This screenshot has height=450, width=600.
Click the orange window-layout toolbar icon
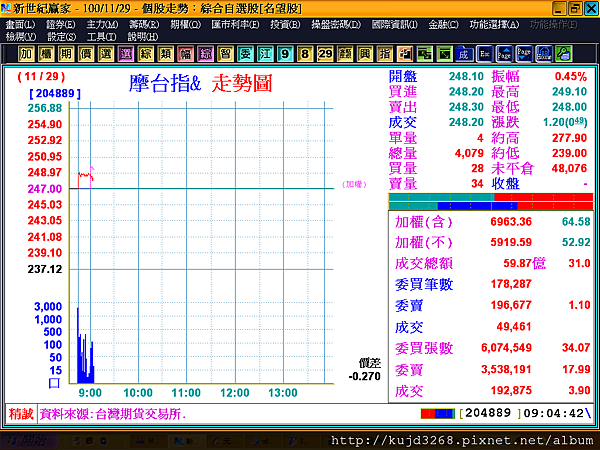(x=404, y=54)
